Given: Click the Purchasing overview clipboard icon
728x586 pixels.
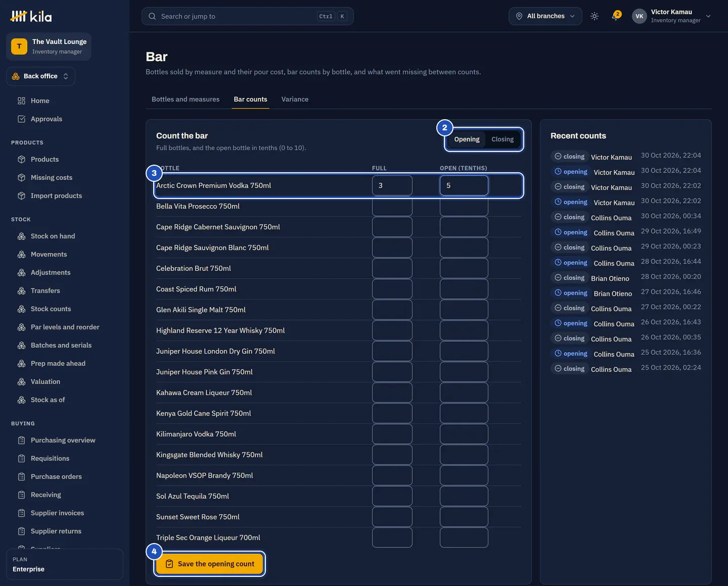Looking at the screenshot, I should [x=21, y=440].
